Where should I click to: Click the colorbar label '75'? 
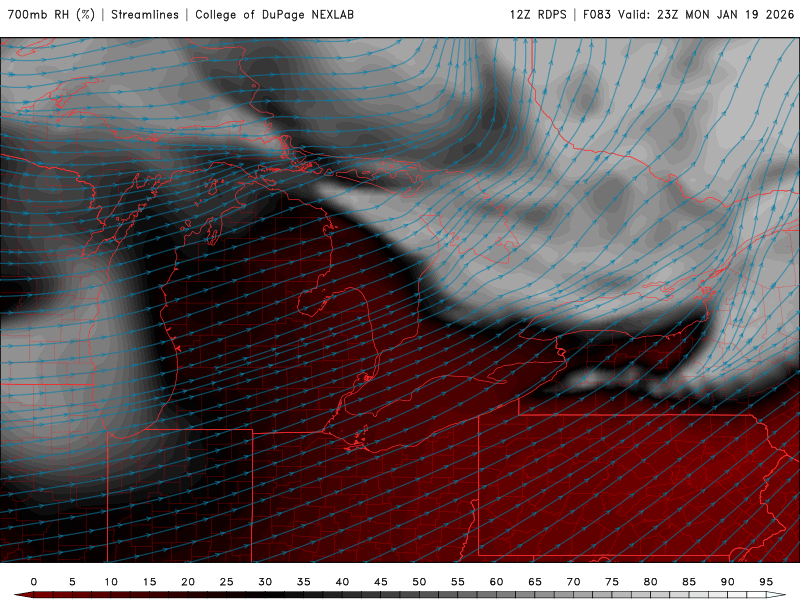(612, 582)
